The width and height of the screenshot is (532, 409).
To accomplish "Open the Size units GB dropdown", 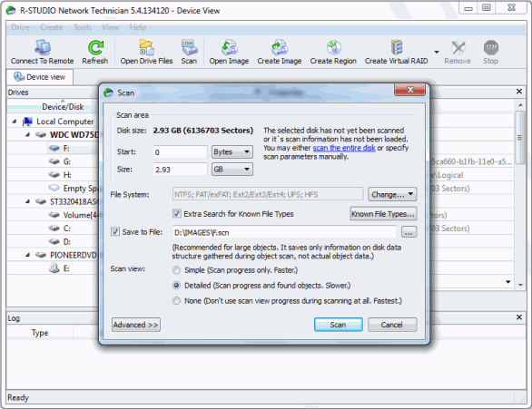I will [232, 169].
